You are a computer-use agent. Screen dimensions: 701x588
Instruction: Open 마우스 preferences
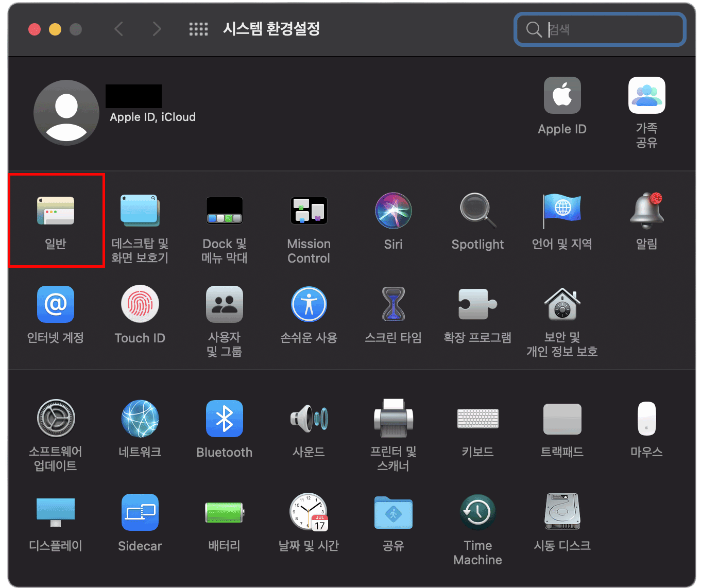(646, 418)
